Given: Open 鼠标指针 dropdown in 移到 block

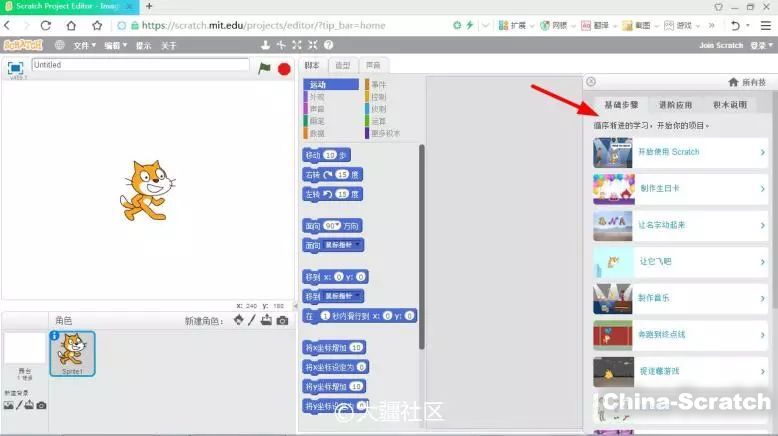Looking at the screenshot, I should tap(357, 296).
